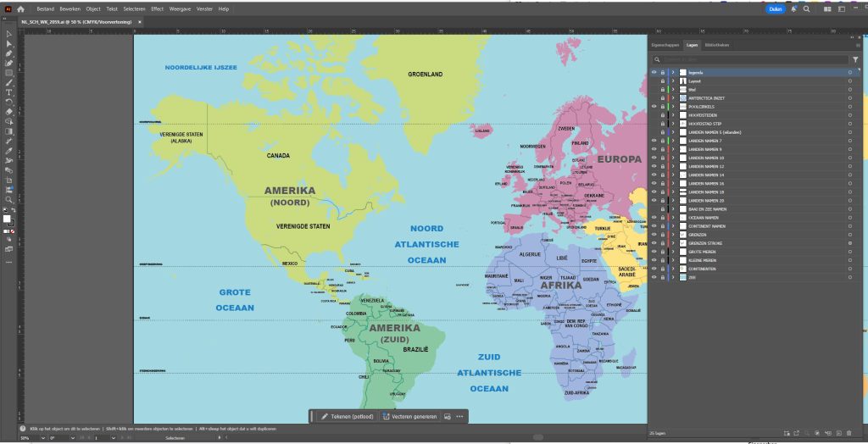Select the Rotate tool

[x=8, y=102]
